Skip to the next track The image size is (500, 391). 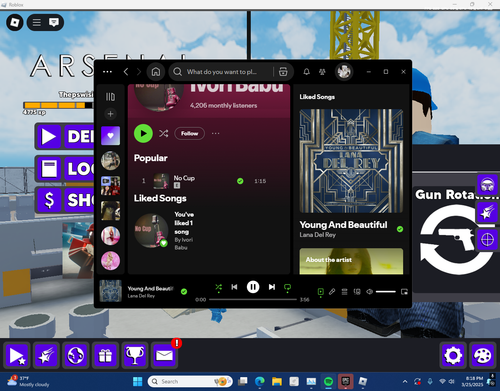(272, 287)
